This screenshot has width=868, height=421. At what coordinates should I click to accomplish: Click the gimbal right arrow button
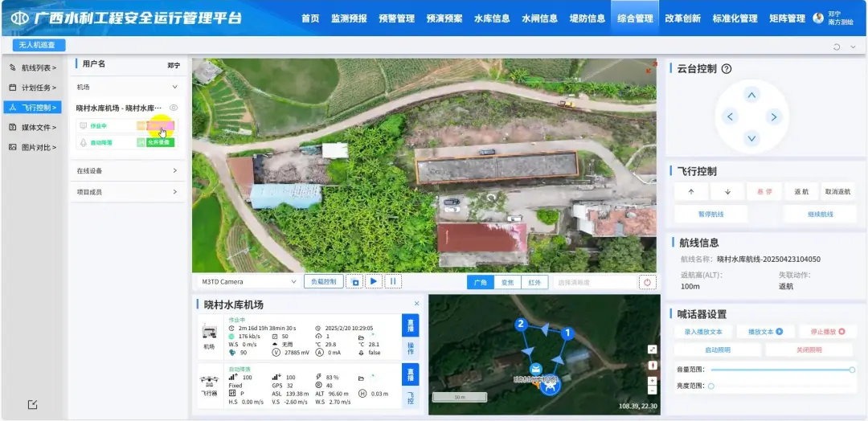(x=773, y=117)
